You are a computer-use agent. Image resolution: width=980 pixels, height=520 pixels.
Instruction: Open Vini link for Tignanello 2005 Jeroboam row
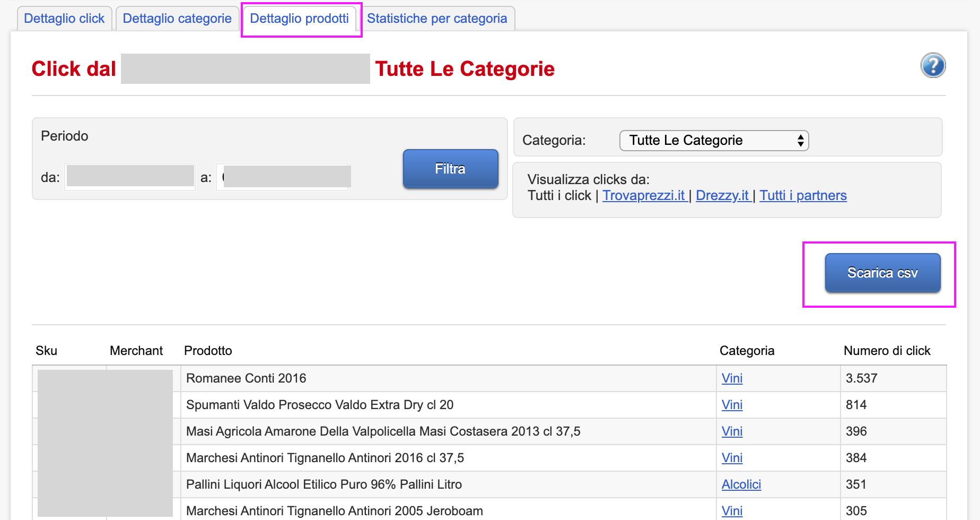point(732,511)
